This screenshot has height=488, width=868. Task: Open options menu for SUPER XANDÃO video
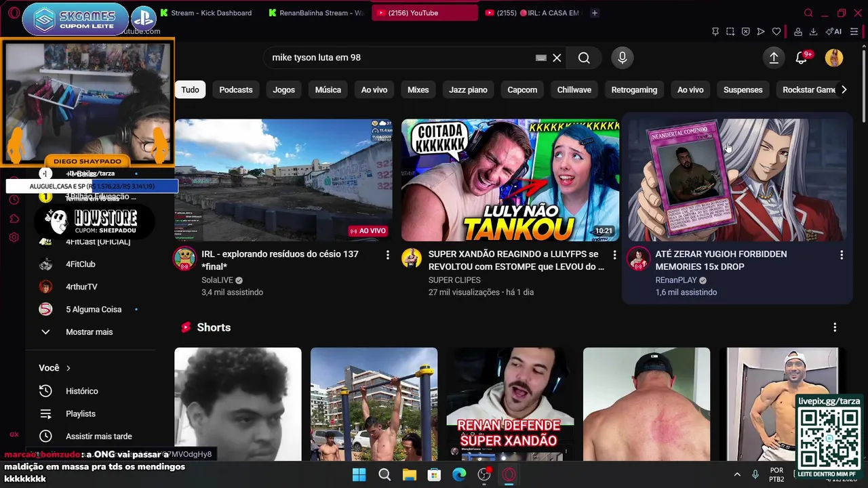tap(614, 255)
